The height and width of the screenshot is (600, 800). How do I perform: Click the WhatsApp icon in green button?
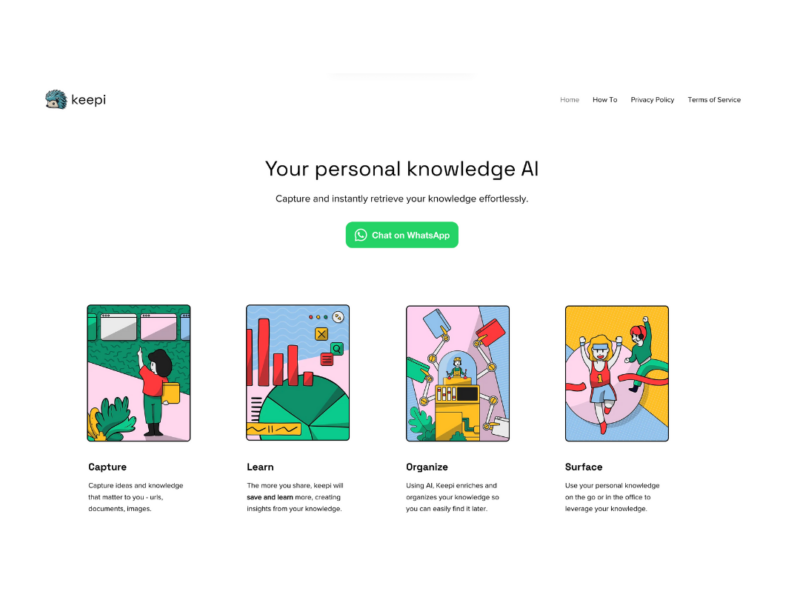361,235
